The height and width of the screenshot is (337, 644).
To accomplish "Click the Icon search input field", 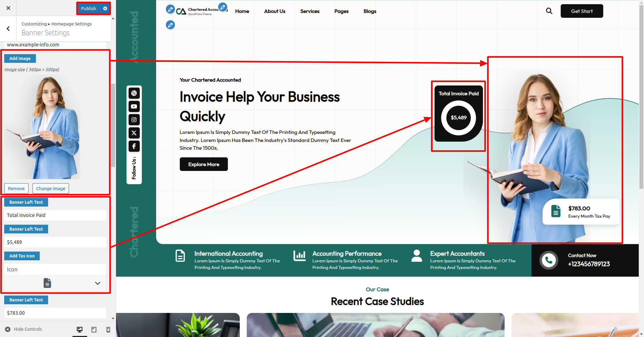I will (55, 269).
